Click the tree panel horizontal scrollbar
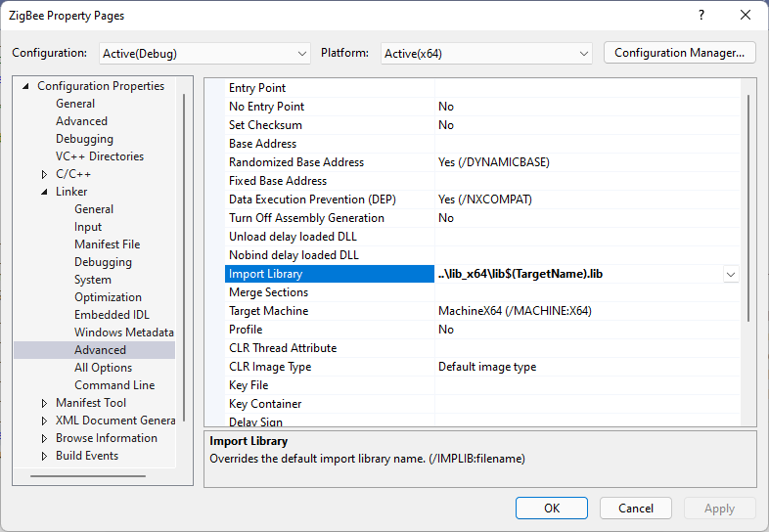 (x=88, y=475)
